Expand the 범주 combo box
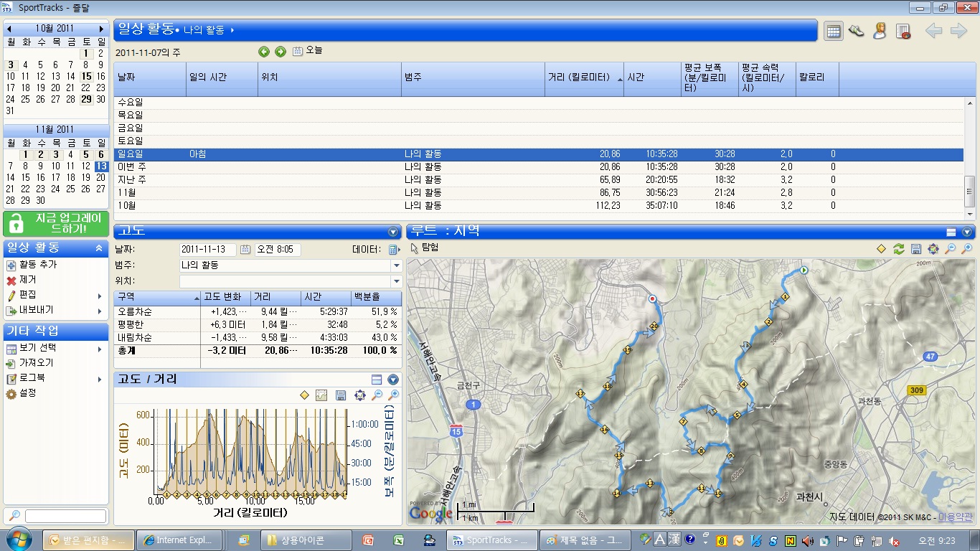This screenshot has width=980, height=551. point(396,265)
